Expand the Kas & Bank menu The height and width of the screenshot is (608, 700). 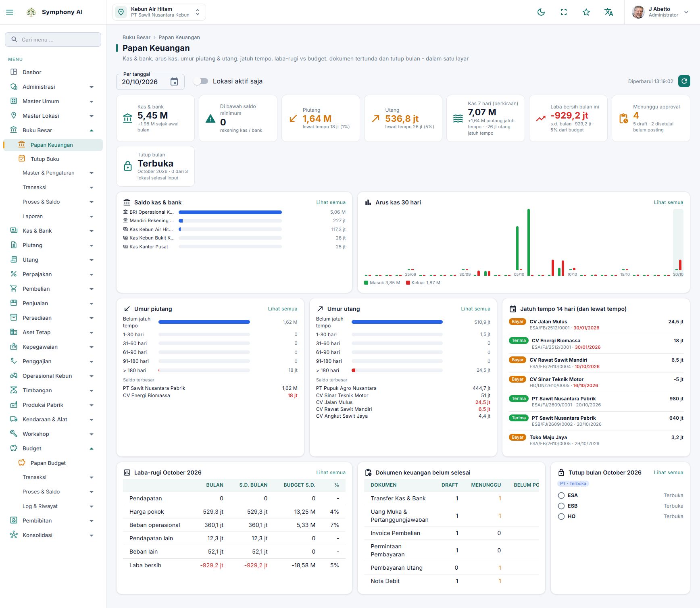(x=53, y=231)
